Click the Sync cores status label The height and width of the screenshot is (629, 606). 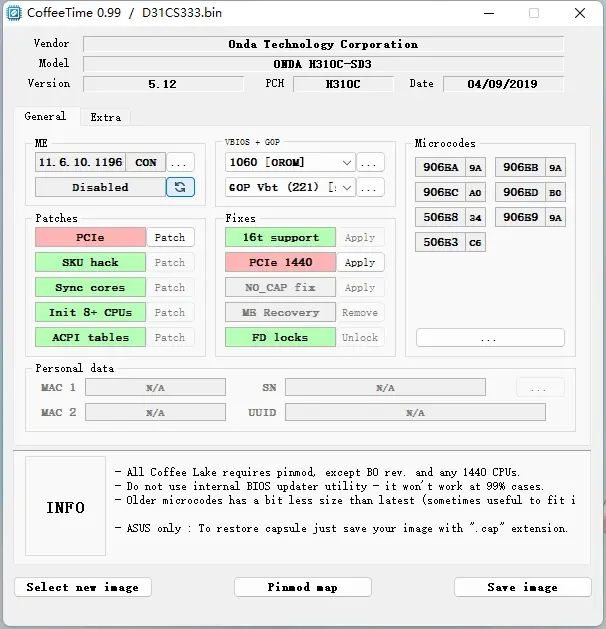(x=90, y=287)
